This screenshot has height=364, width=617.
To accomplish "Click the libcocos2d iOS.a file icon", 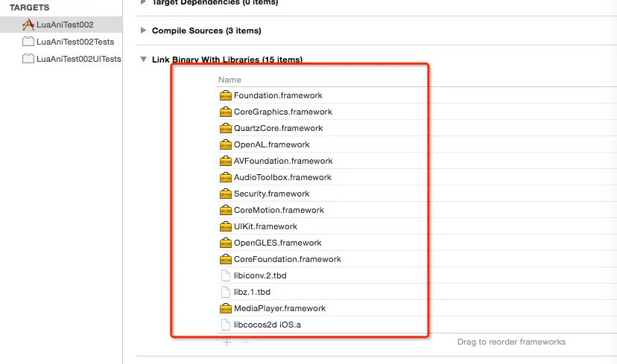I will [226, 325].
